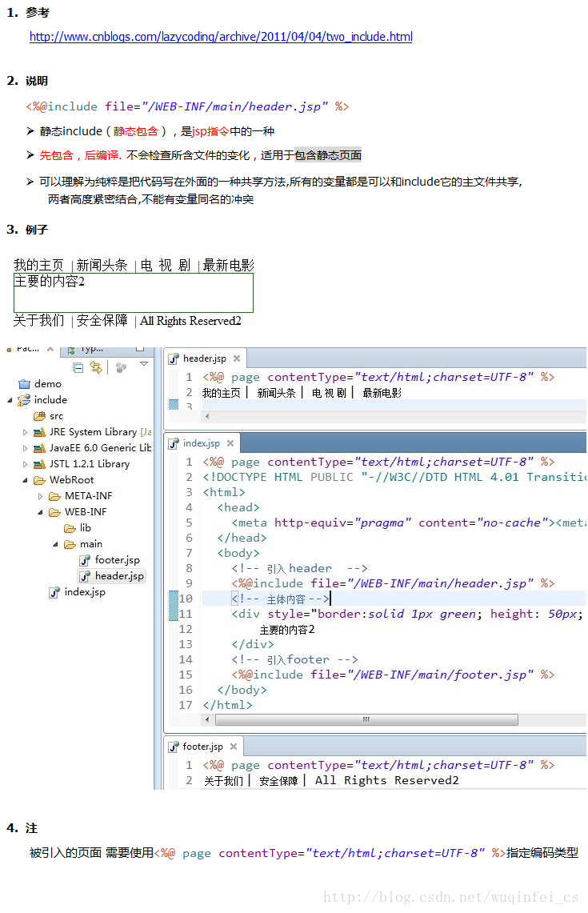Toggle Link with Editor double-arrow icon

[x=96, y=366]
